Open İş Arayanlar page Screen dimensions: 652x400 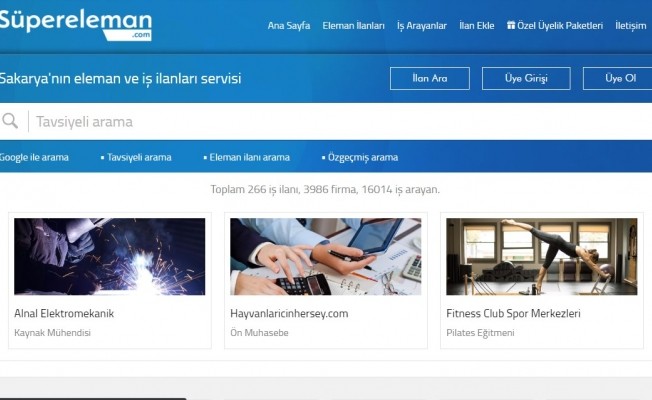click(422, 26)
